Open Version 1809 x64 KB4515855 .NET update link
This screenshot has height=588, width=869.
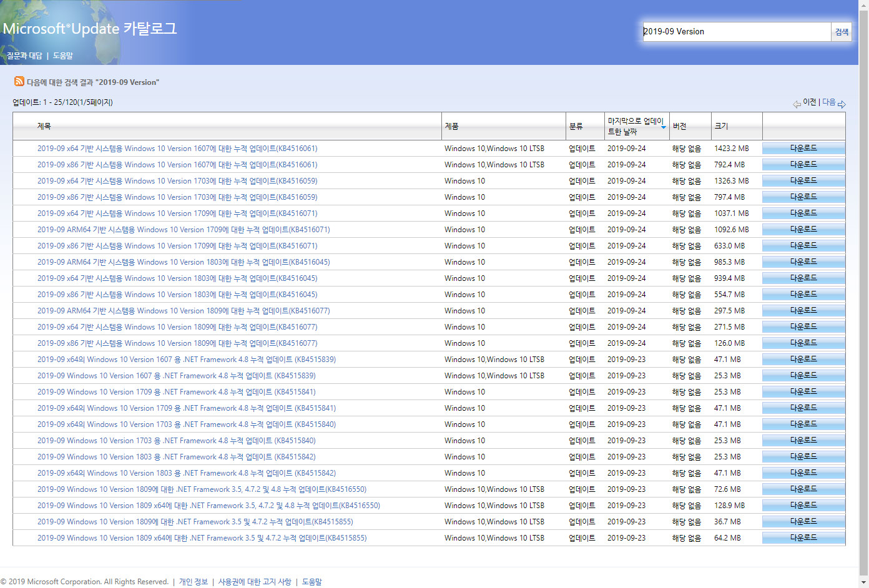[x=202, y=538]
